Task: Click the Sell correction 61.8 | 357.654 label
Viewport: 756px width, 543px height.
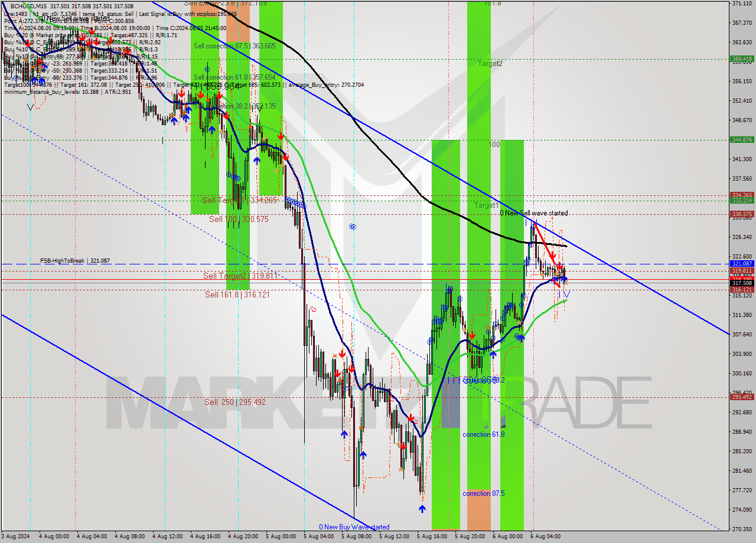Action: [x=234, y=77]
